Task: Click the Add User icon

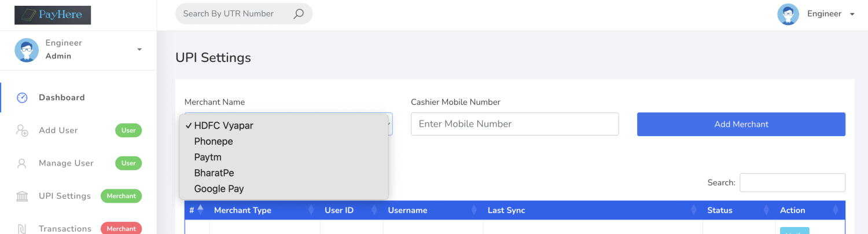Action: 22,130
